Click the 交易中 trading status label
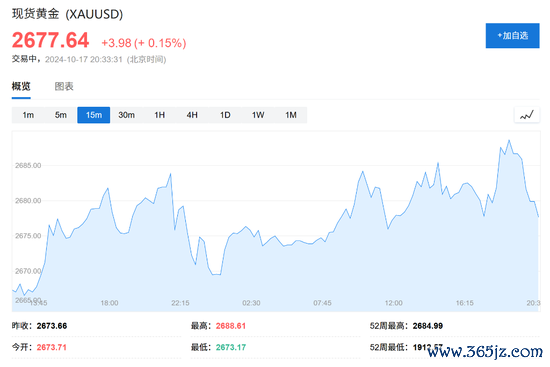The width and height of the screenshot is (550, 367). [24, 59]
